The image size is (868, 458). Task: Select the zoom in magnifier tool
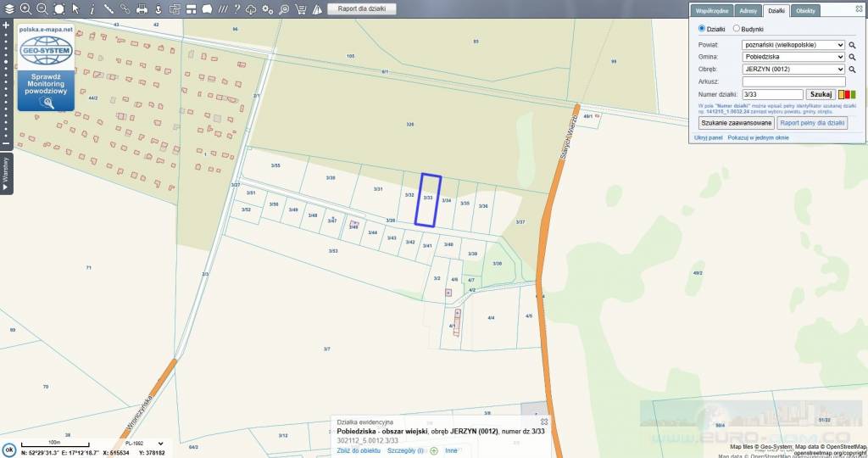tap(25, 8)
